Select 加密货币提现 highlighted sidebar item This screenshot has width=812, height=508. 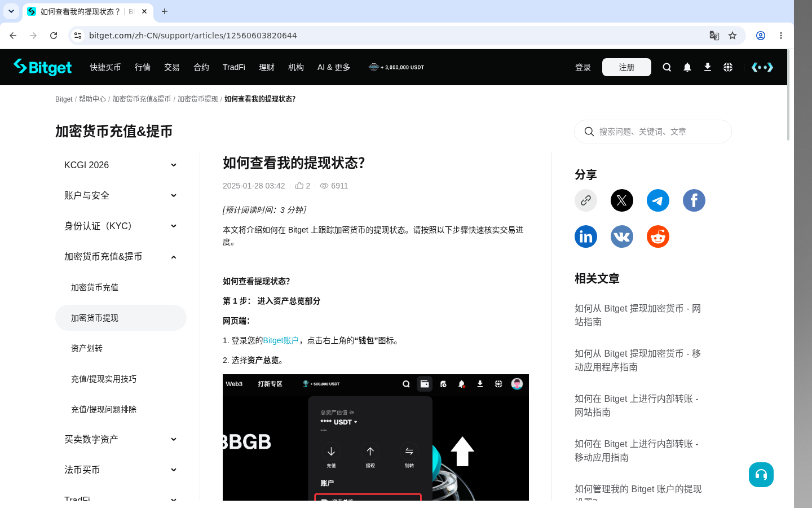(121, 318)
